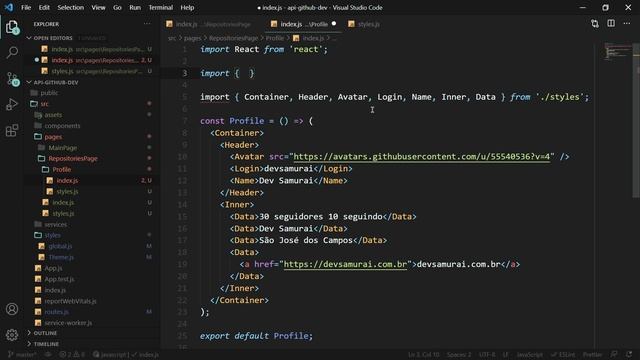Open Theme.js in the explorer tree
Screen dimensions: 640x360
point(61,257)
